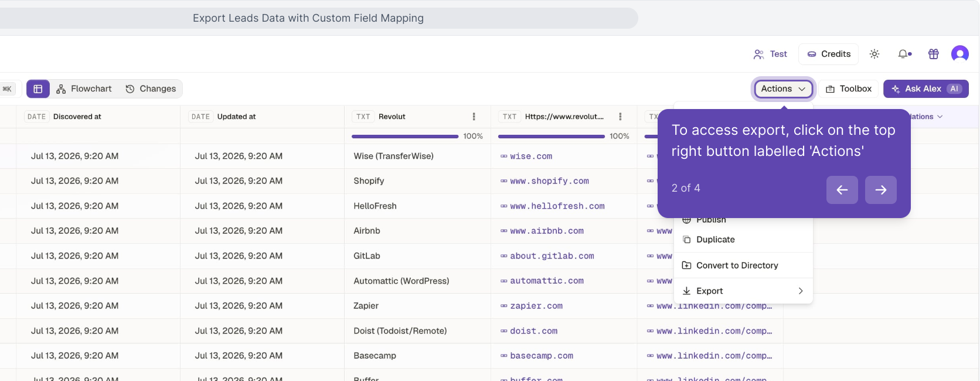Open the zapier.com link
The width and height of the screenshot is (980, 381).
(x=536, y=306)
